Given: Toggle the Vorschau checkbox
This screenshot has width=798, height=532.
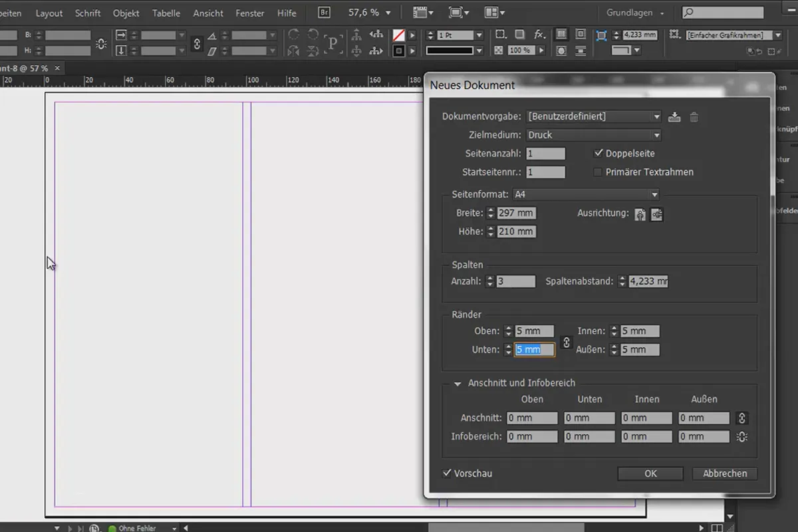Looking at the screenshot, I should [447, 473].
